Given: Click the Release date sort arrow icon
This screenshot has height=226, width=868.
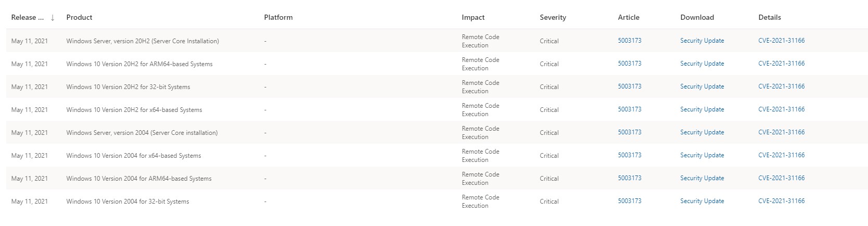Looking at the screenshot, I should tap(53, 18).
